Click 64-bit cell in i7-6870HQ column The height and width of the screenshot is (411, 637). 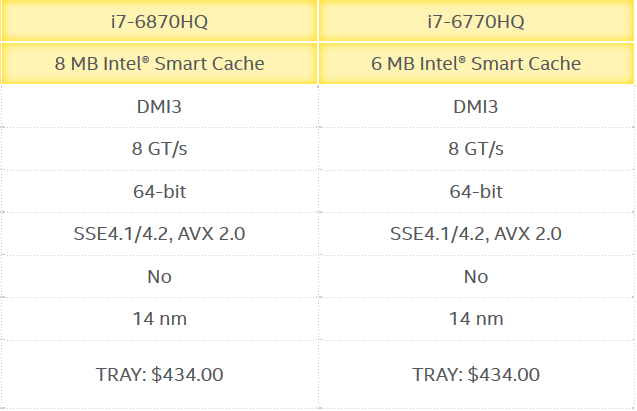(x=159, y=191)
